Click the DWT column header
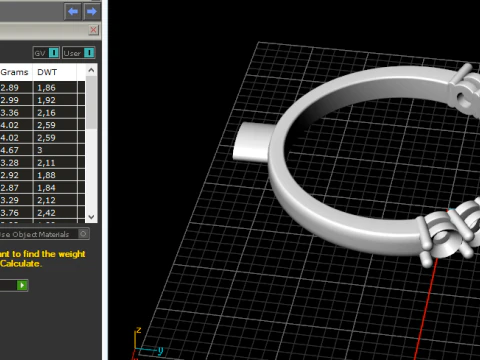This screenshot has width=480, height=360. point(55,72)
